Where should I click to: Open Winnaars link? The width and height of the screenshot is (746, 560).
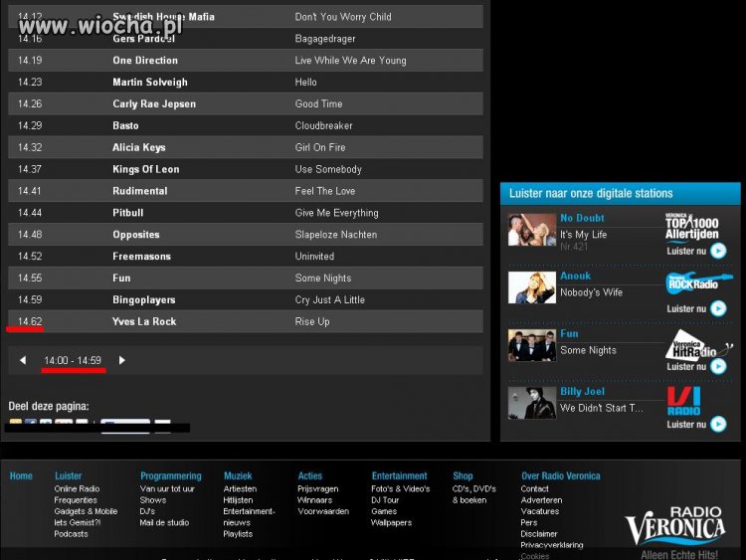pos(314,500)
